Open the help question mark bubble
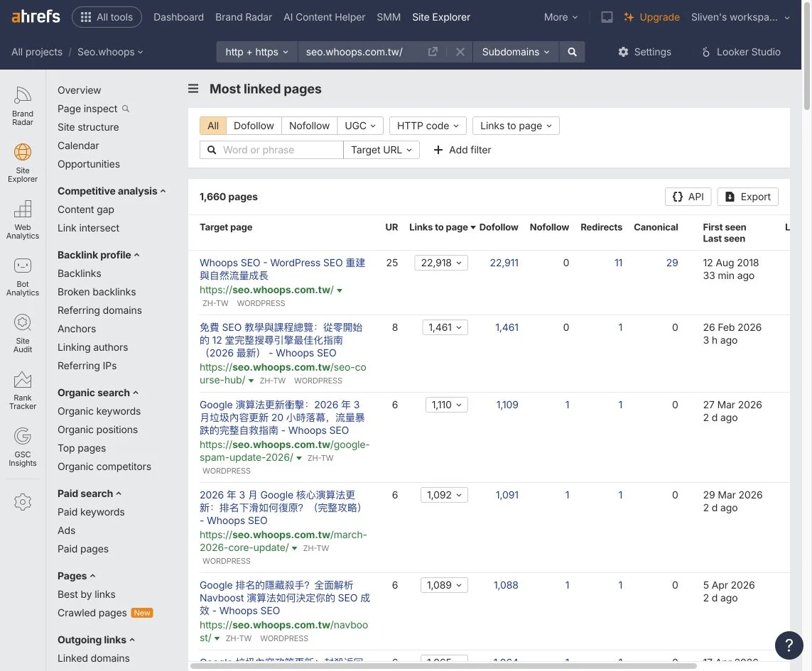812x671 pixels. 789,645
